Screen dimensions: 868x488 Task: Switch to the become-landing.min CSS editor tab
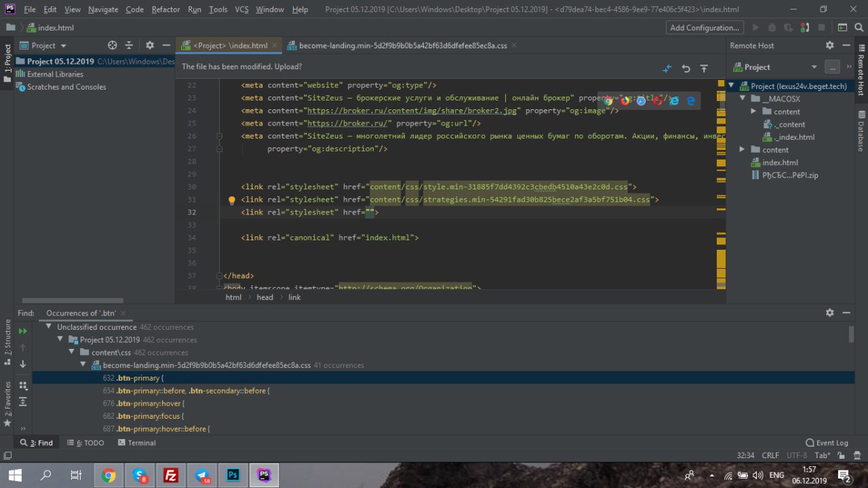(x=403, y=45)
